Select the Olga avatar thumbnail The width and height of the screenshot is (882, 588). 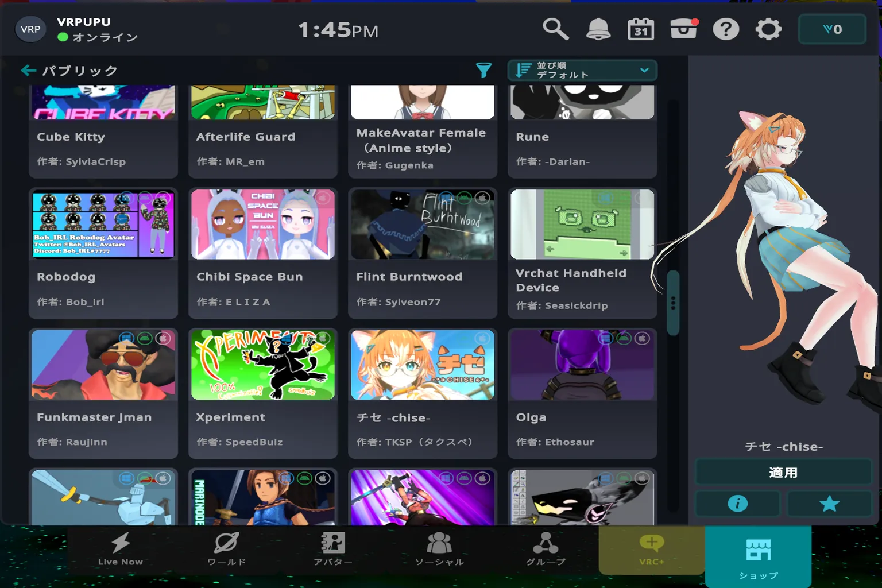tap(582, 365)
